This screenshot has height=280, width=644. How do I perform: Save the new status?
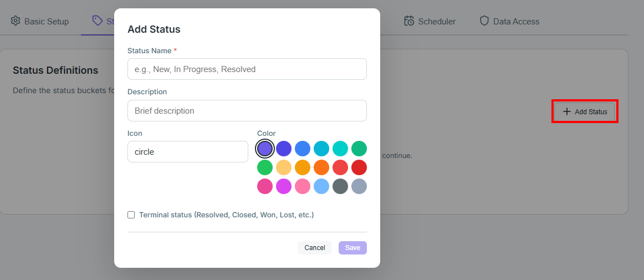[352, 248]
